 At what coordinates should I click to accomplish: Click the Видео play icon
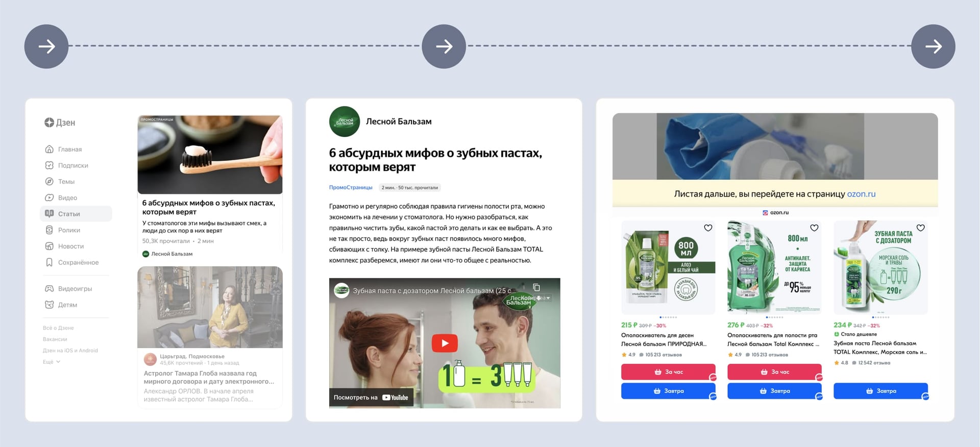tap(50, 198)
